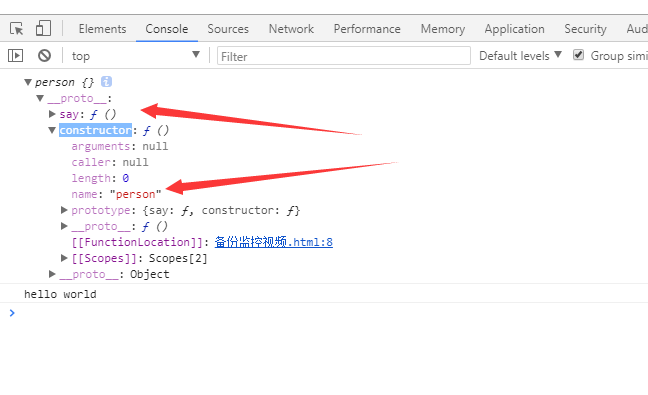Activate the inspect element picker icon

click(17, 29)
